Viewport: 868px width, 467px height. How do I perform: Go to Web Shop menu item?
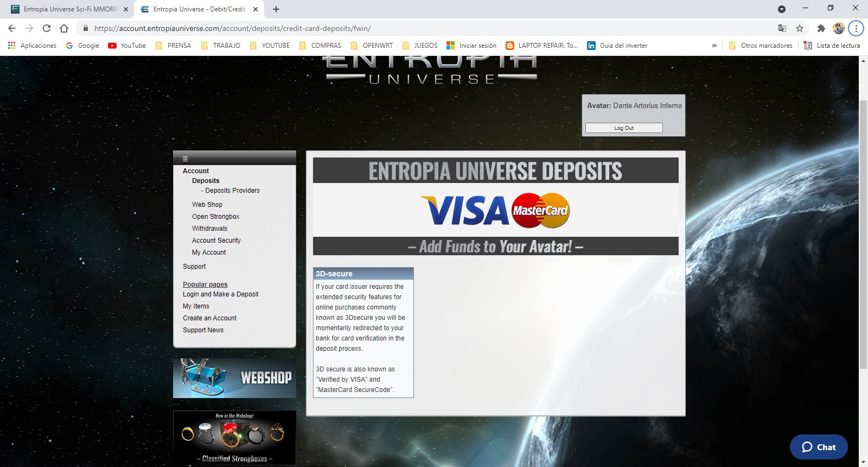point(207,205)
